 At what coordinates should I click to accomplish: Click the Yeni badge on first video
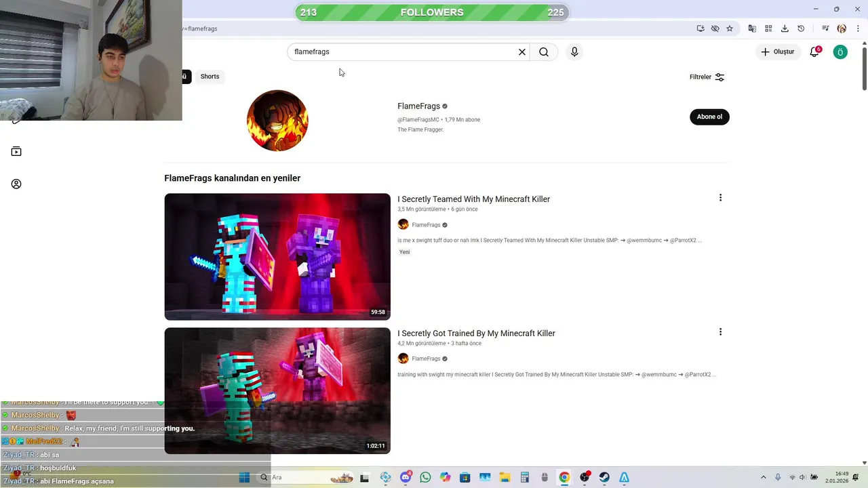tap(404, 252)
